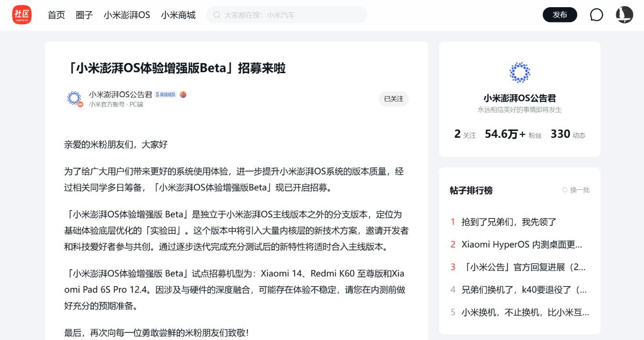
Task: Open the 圈子 navigation item
Action: coord(84,15)
